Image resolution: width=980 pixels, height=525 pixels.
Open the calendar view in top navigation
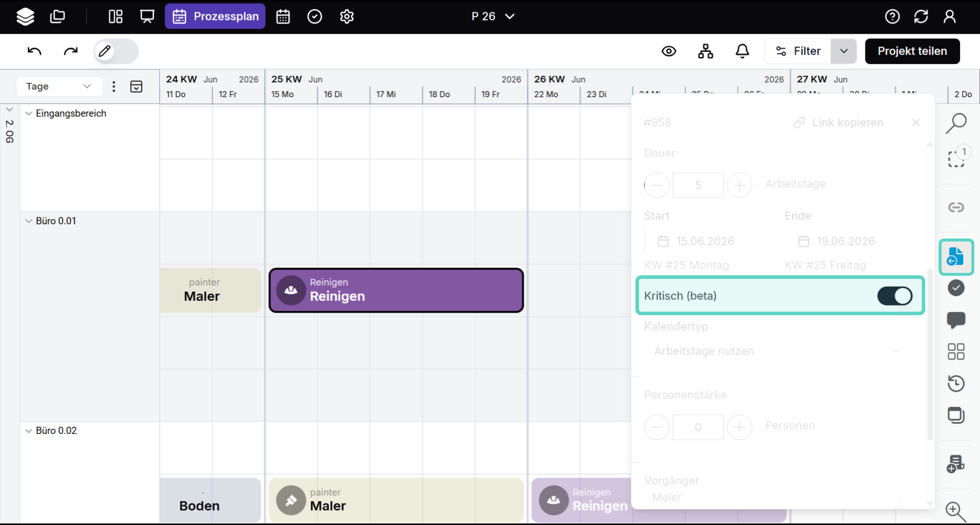(283, 17)
